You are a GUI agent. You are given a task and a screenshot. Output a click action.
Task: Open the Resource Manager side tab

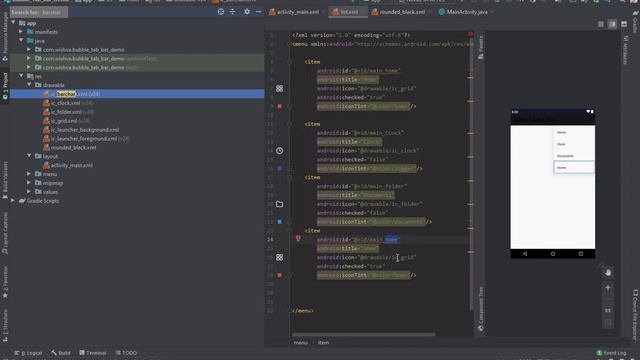pos(5,37)
